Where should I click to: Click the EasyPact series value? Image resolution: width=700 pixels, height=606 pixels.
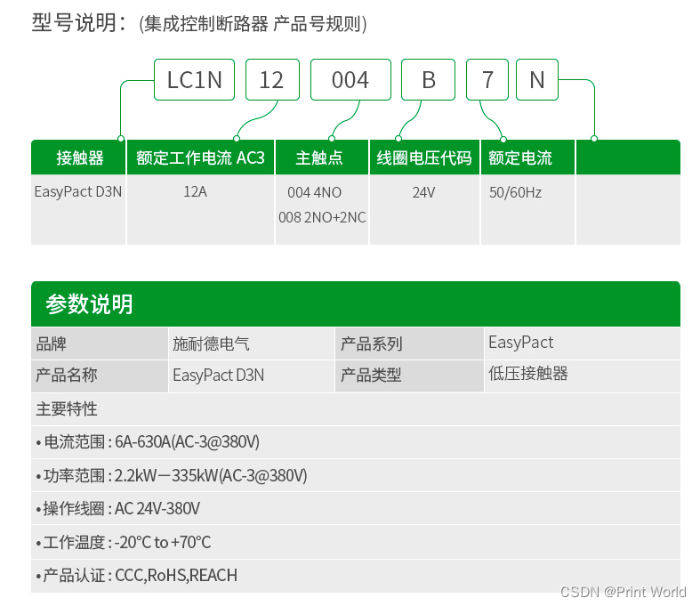click(521, 343)
